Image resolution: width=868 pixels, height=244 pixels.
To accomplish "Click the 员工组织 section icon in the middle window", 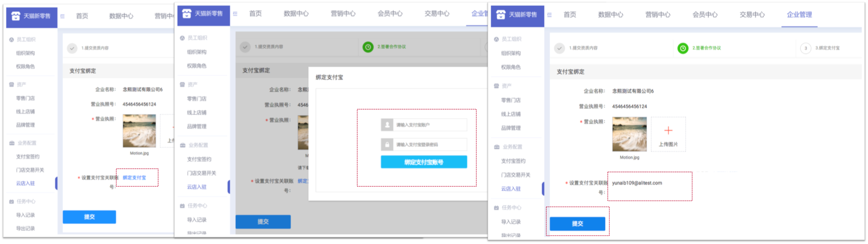I will 182,38.
